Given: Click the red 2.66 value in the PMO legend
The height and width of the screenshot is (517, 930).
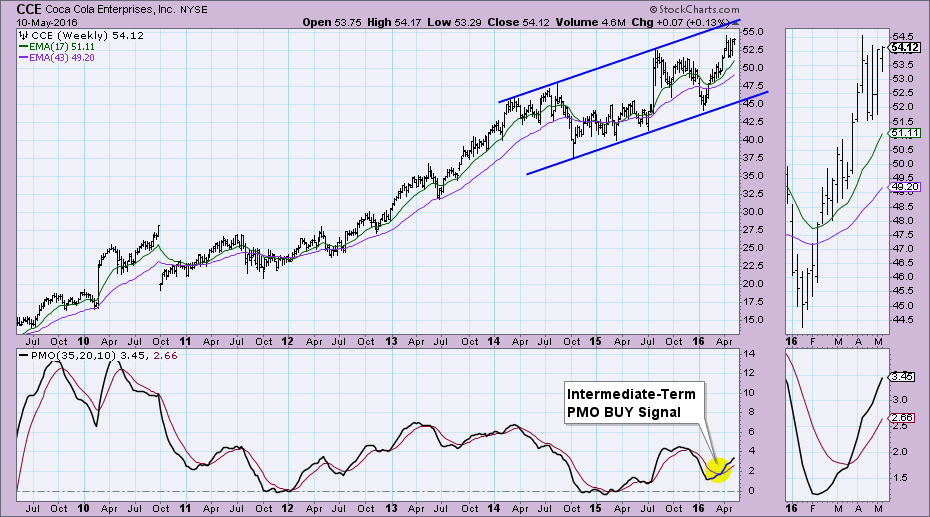Looking at the screenshot, I should [x=165, y=356].
